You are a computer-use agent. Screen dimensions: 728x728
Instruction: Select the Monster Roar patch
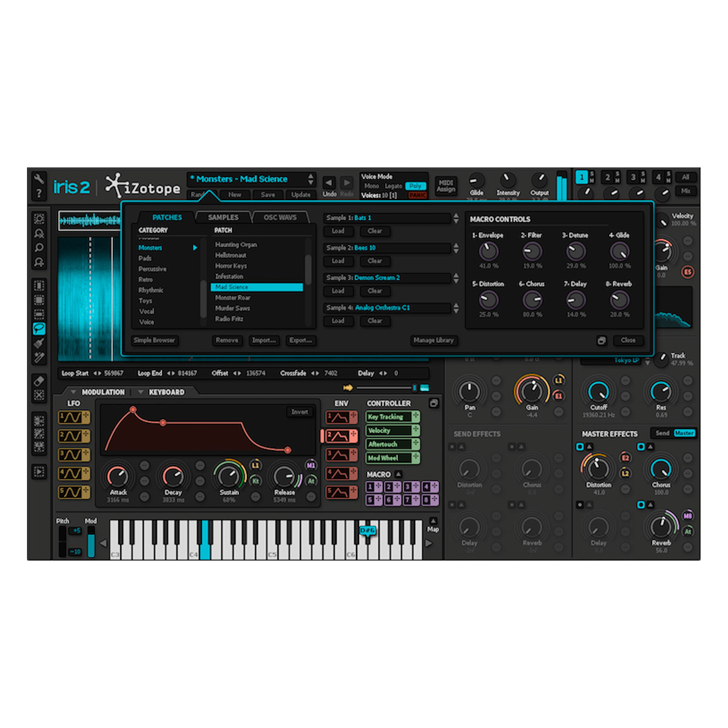point(233,298)
